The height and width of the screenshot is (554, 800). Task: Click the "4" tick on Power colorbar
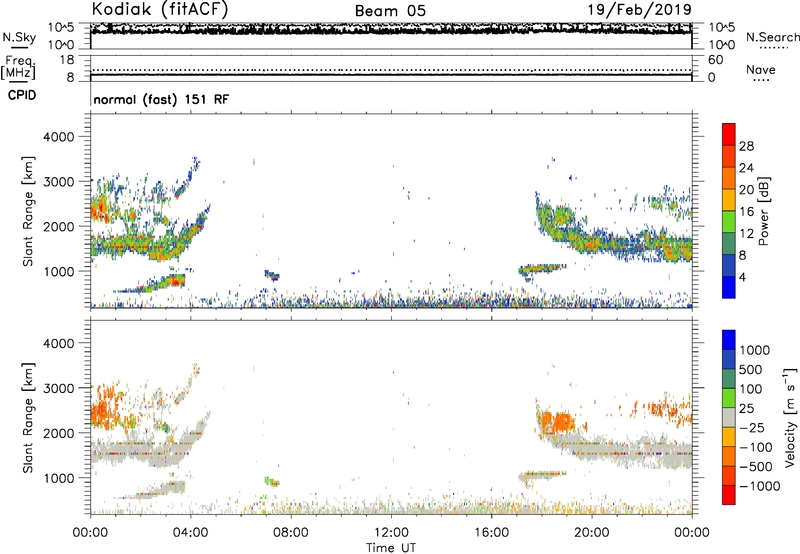(x=742, y=278)
